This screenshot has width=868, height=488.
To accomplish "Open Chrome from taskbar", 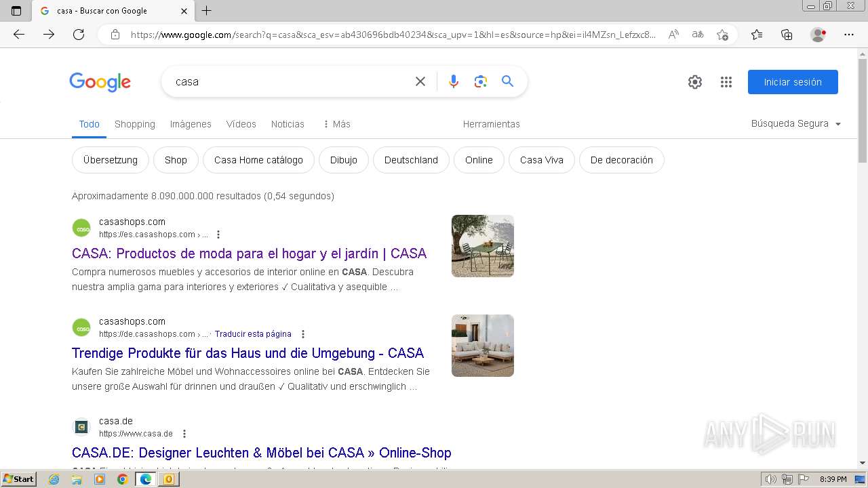I will pos(122,479).
